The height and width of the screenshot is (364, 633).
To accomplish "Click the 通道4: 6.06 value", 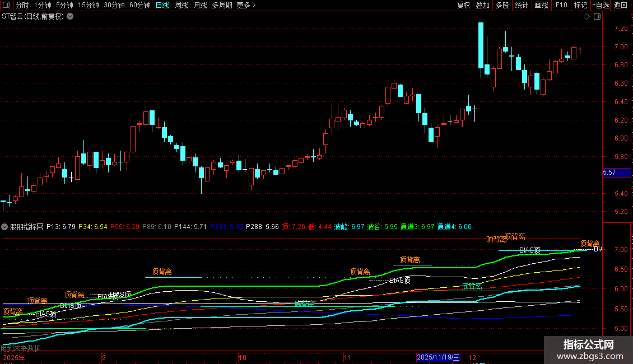I will [454, 227].
